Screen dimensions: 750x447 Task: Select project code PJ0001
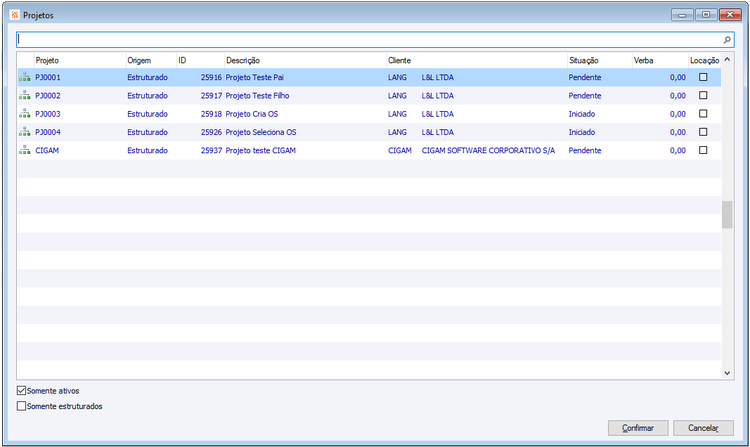tap(48, 77)
